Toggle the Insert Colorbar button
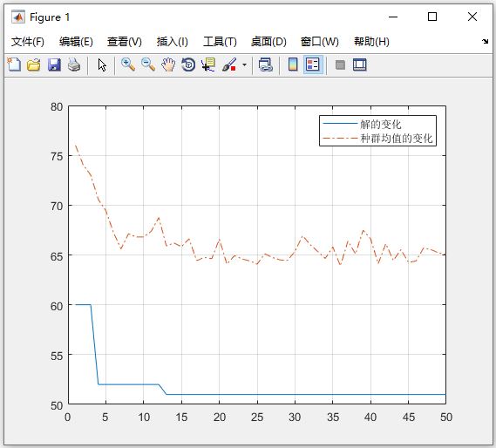The width and height of the screenshot is (496, 448). click(x=293, y=64)
